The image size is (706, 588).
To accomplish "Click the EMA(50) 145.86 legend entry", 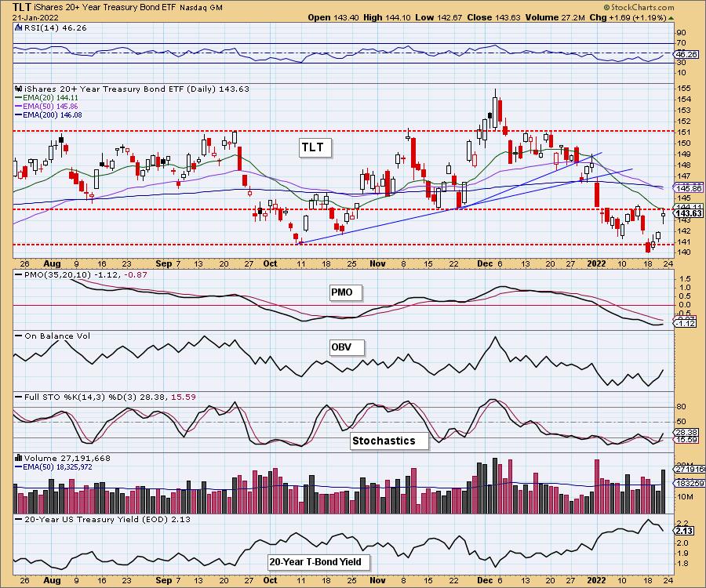I will click(x=46, y=106).
